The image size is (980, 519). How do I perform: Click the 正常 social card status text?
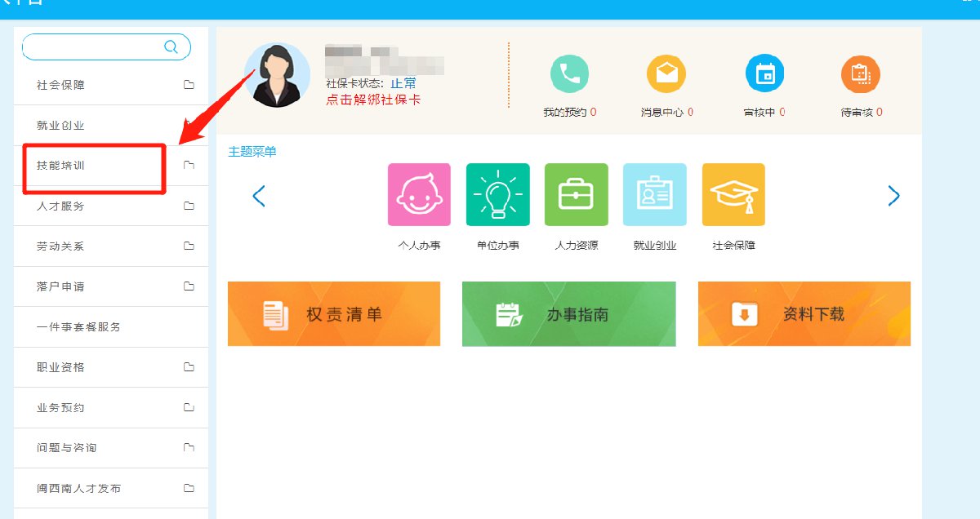(x=403, y=83)
